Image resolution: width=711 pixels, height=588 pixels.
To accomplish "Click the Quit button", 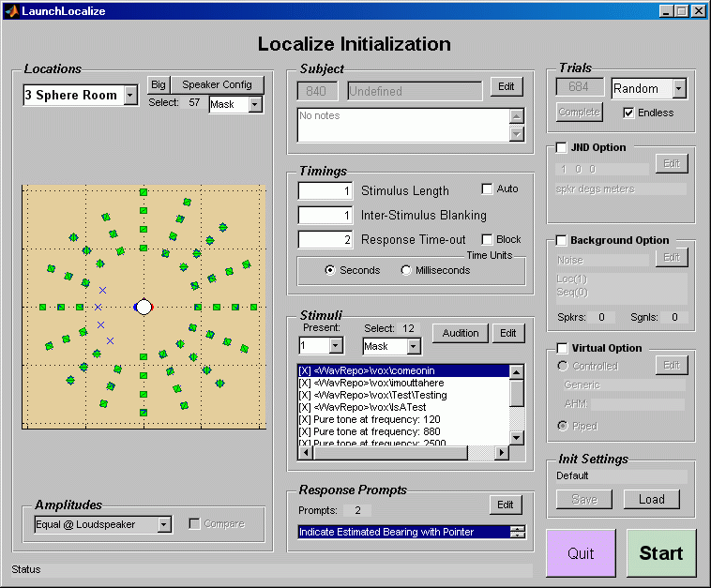I will 581,553.
